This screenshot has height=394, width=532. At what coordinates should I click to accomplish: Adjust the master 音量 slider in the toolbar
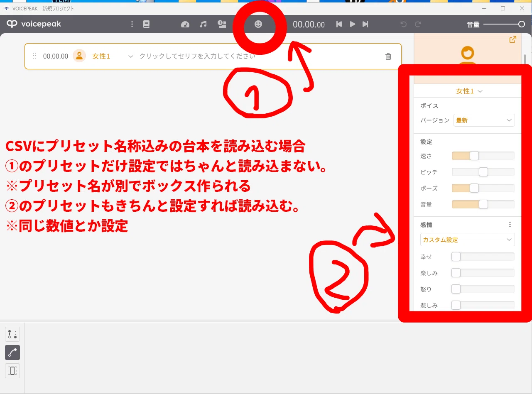pyautogui.click(x=504, y=24)
